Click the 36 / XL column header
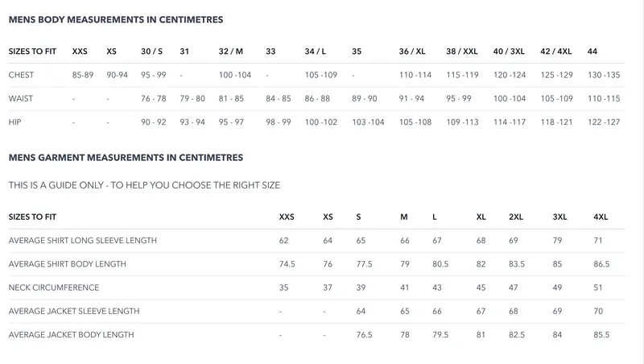 pos(412,52)
